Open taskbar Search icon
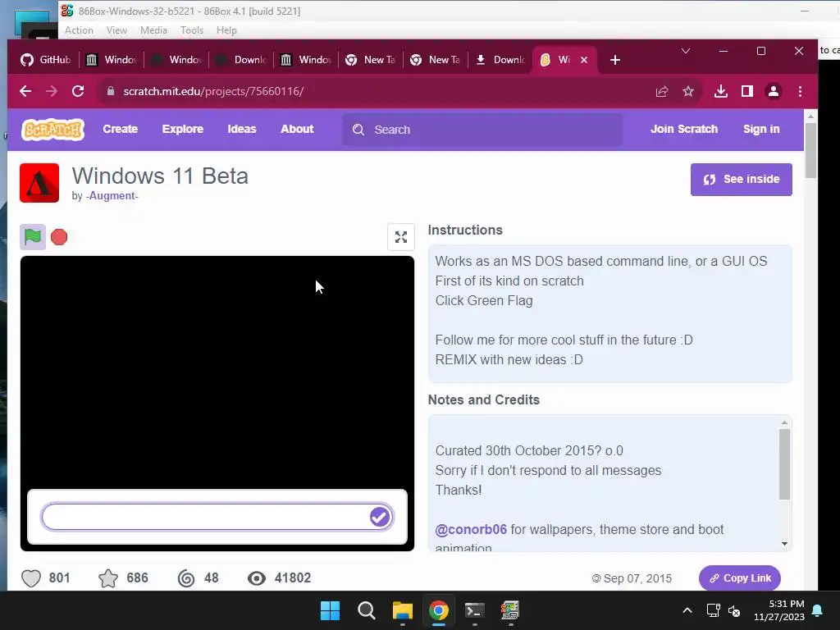 pos(367,610)
